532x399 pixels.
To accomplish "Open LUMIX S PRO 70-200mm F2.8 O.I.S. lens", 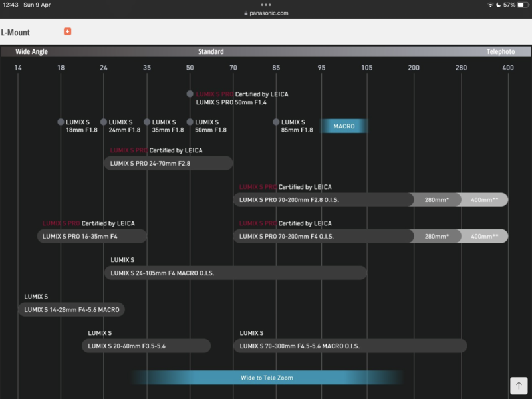I will 323,199.
